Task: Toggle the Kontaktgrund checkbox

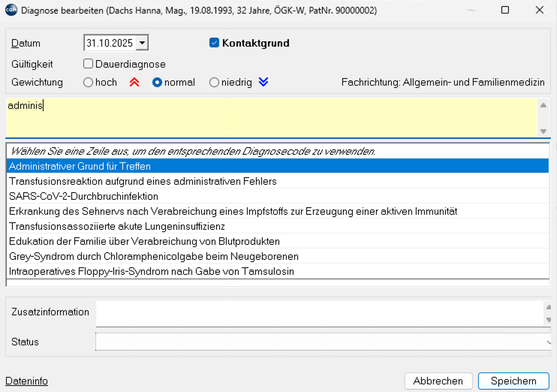Action: pos(214,44)
